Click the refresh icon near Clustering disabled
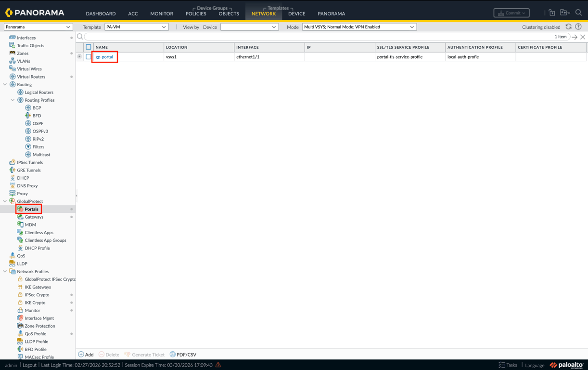This screenshot has height=370, width=588. pyautogui.click(x=569, y=27)
